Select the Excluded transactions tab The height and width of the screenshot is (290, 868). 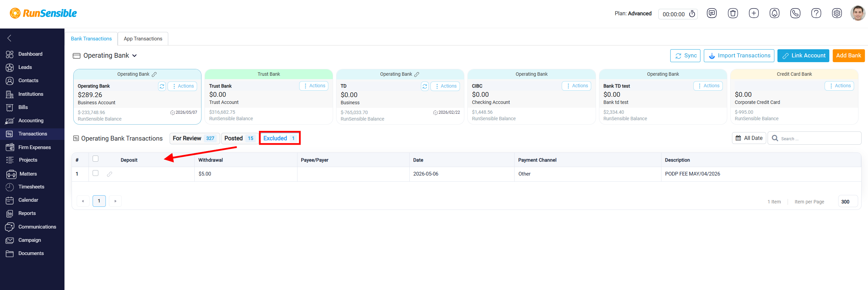click(x=280, y=138)
